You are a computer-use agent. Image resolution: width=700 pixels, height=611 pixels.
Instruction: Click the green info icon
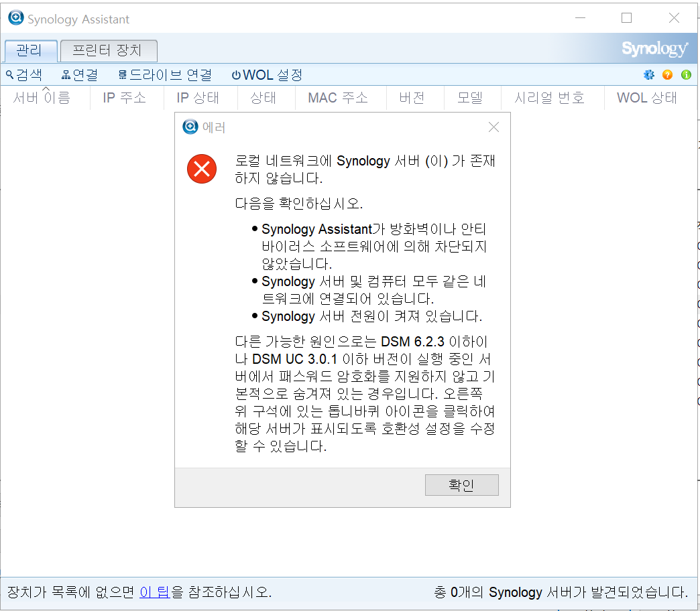[686, 74]
